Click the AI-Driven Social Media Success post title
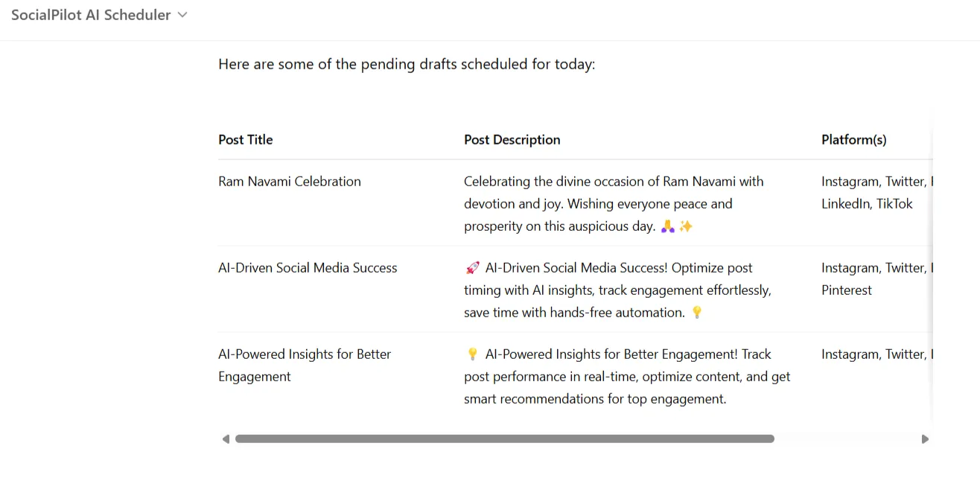Screen dimensions: 980x478 click(308, 268)
